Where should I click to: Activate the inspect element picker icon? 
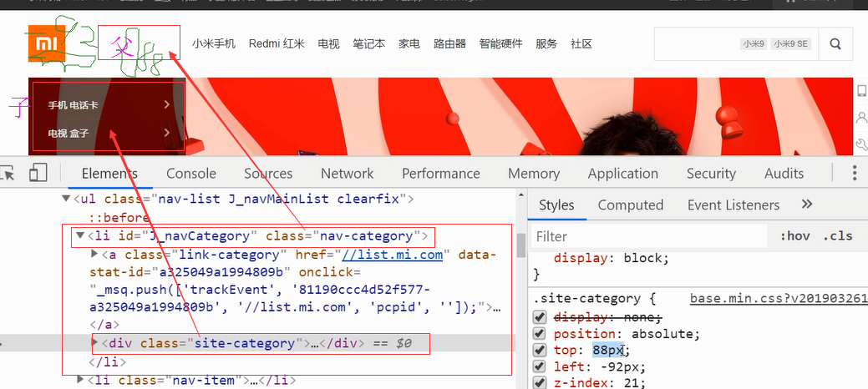click(x=8, y=173)
